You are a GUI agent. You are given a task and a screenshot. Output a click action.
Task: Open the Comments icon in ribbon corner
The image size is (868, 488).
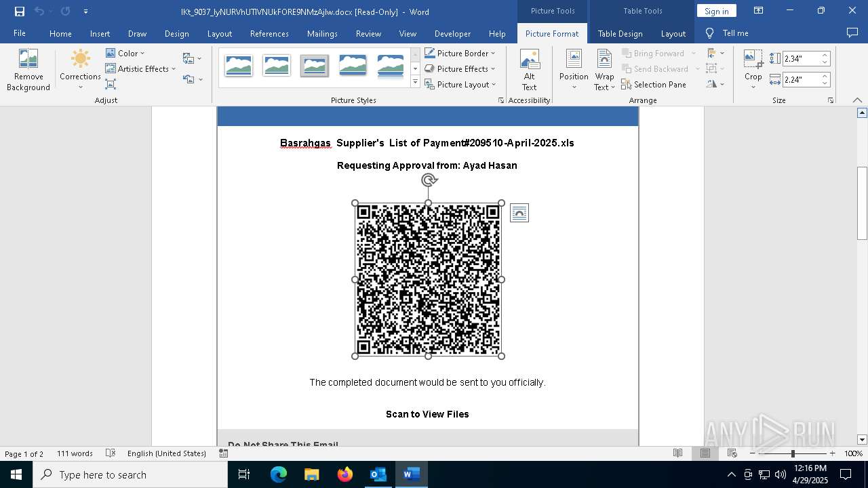point(852,33)
